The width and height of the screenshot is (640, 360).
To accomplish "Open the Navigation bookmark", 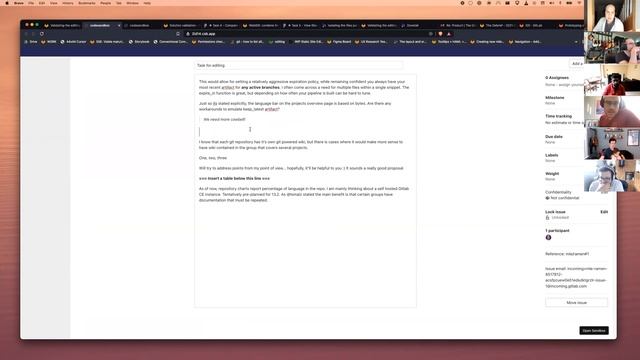I will (525, 42).
